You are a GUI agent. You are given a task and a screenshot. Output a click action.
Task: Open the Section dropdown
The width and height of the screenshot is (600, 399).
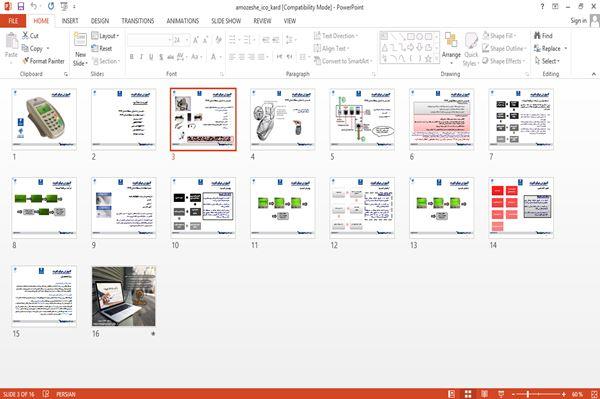(106, 61)
